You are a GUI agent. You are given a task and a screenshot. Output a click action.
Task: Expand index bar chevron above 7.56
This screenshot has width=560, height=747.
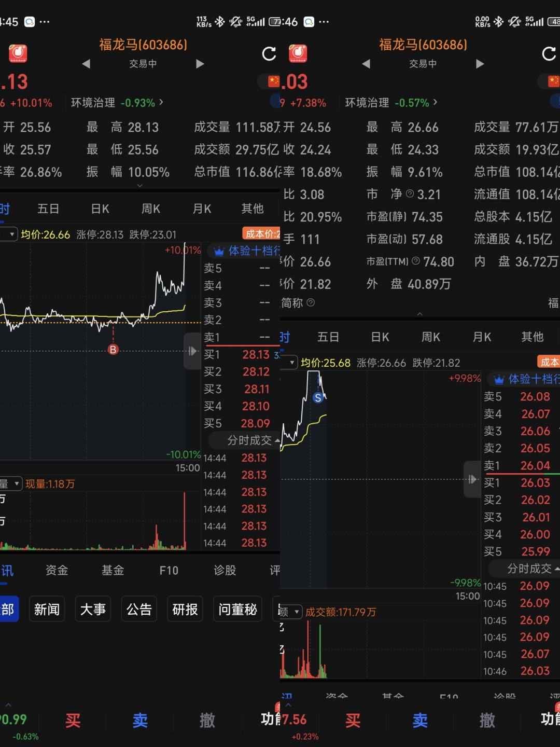click(x=288, y=705)
